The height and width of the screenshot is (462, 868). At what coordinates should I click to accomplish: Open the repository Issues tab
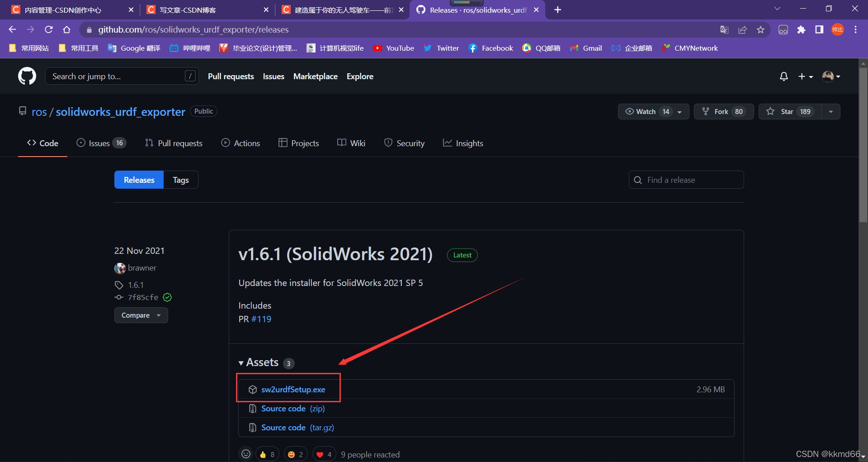click(x=101, y=143)
